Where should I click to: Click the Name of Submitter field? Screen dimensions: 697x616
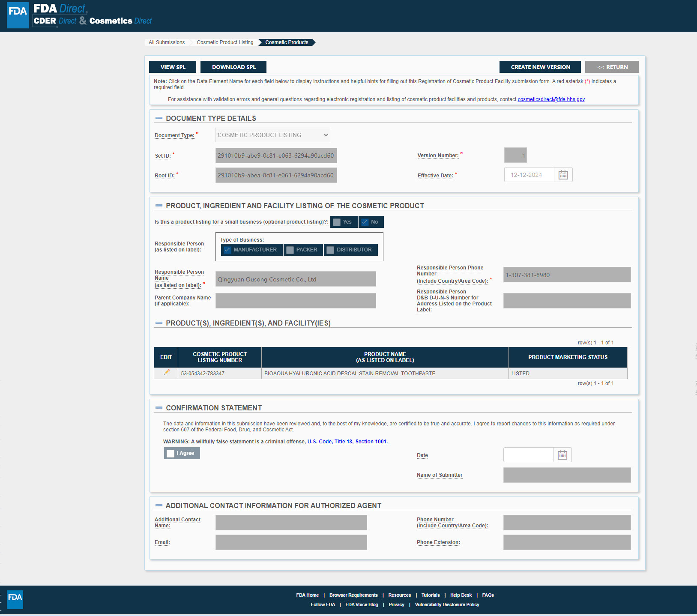[566, 475]
